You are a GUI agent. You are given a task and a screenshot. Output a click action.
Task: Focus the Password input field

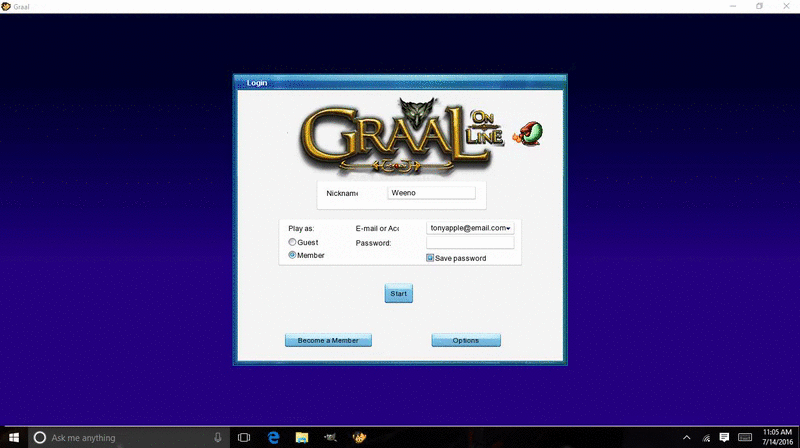pos(470,243)
